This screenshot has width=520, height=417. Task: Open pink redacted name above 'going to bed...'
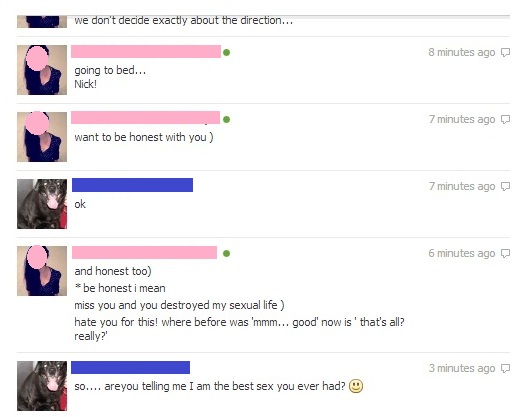(x=146, y=52)
